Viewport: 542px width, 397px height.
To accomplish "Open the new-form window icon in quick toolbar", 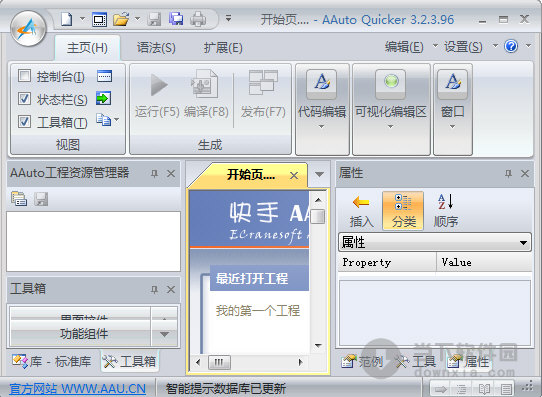I will click(x=100, y=19).
